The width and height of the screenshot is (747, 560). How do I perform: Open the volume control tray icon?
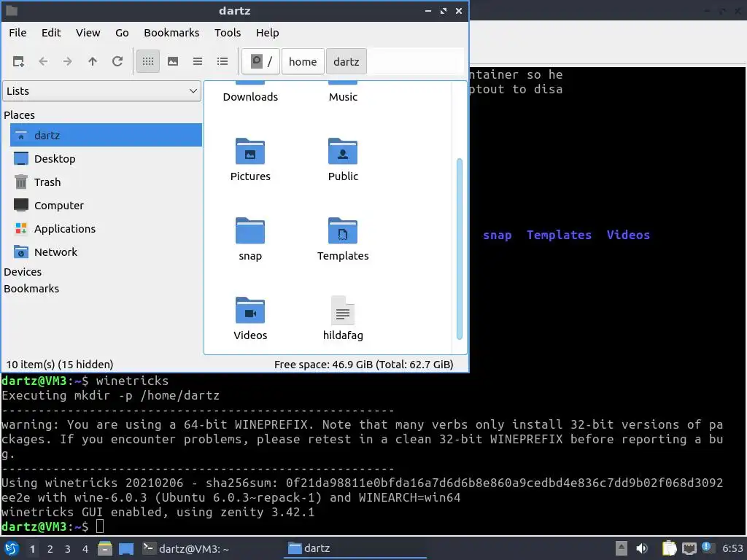(642, 548)
